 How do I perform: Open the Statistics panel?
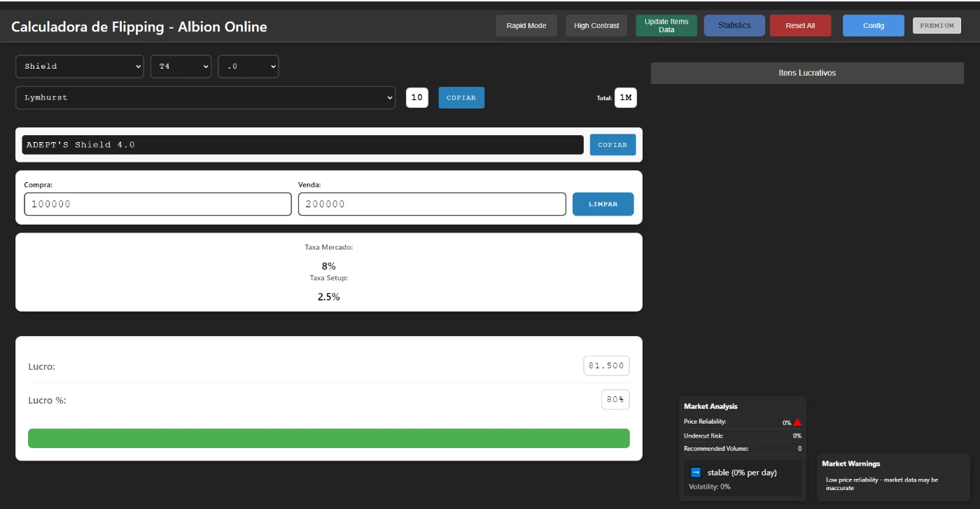click(x=734, y=26)
